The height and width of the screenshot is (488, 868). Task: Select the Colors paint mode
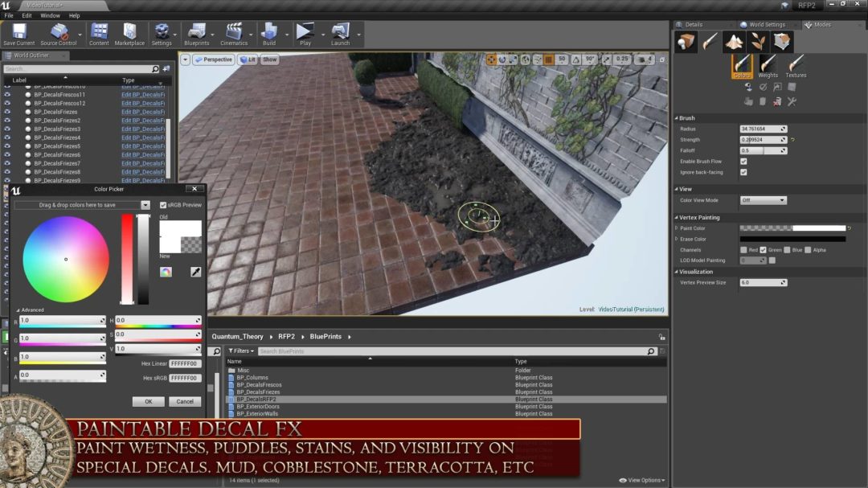742,67
